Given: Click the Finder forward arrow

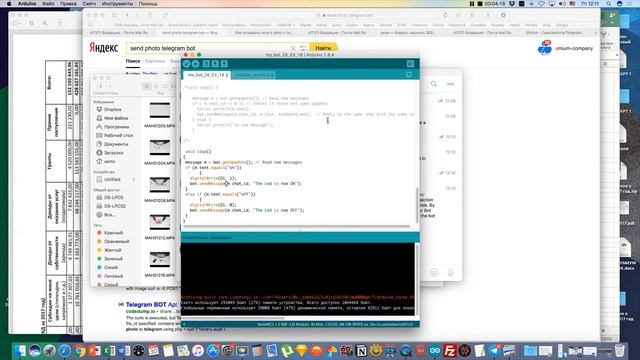Looking at the screenshot, I should (x=110, y=86).
